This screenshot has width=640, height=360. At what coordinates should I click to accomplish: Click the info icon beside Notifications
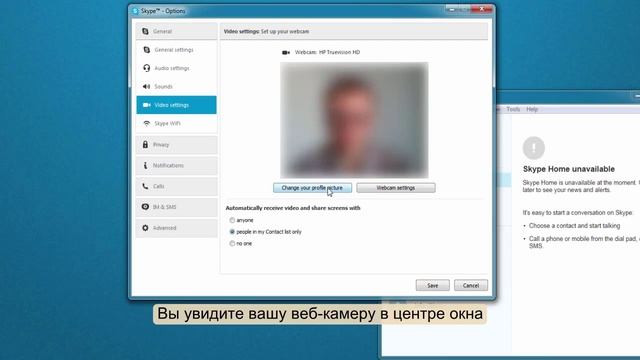(145, 165)
